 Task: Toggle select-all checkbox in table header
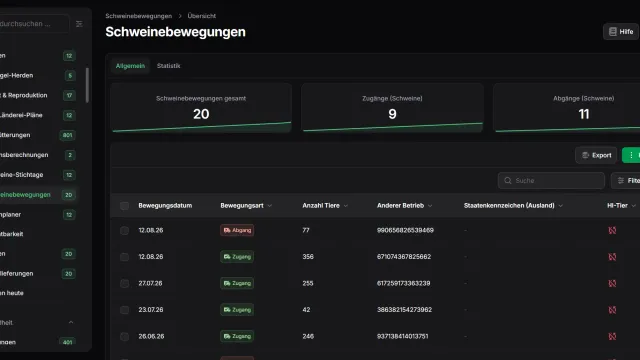pos(124,206)
